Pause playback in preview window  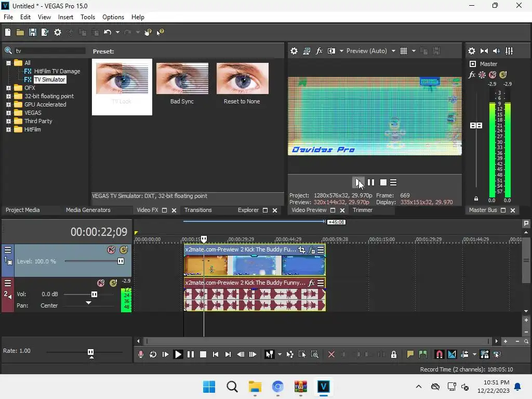tap(371, 182)
